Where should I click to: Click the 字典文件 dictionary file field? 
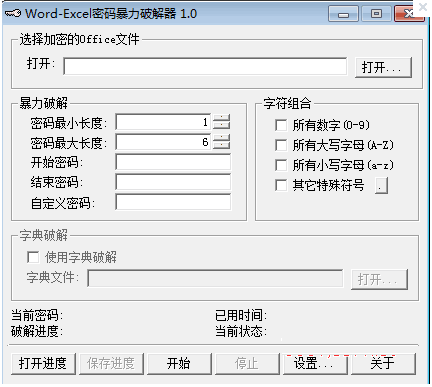pyautogui.click(x=215, y=278)
